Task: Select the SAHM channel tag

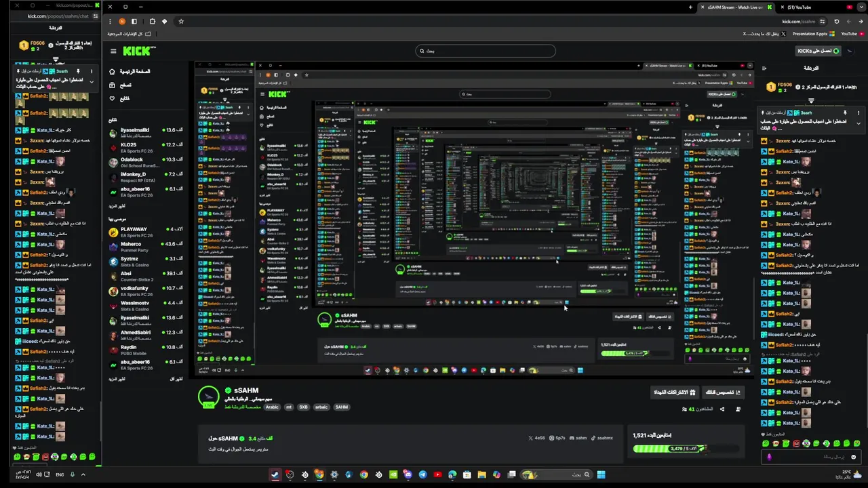Action: tap(341, 407)
